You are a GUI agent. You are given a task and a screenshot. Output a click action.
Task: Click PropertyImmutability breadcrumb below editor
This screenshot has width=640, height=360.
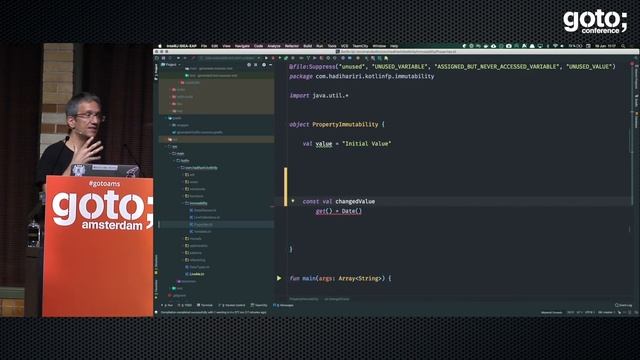304,299
